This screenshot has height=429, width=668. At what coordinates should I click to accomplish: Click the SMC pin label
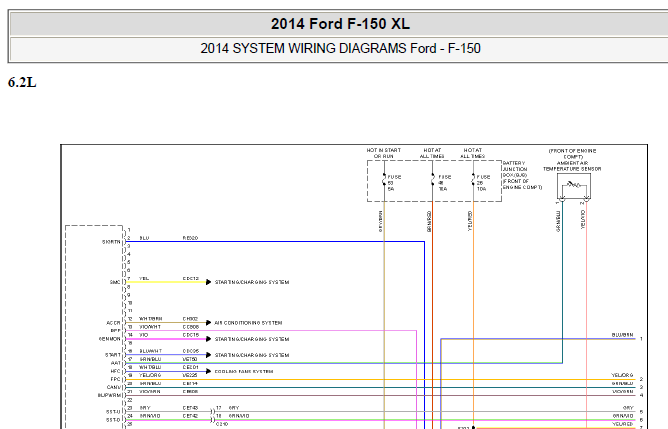(x=115, y=282)
